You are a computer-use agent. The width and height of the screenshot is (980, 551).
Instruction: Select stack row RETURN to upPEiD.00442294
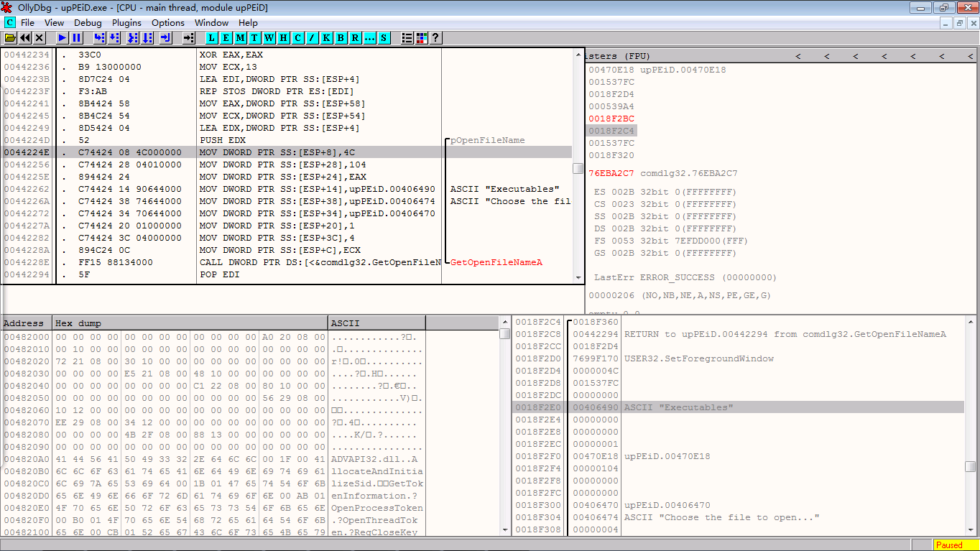pos(739,334)
